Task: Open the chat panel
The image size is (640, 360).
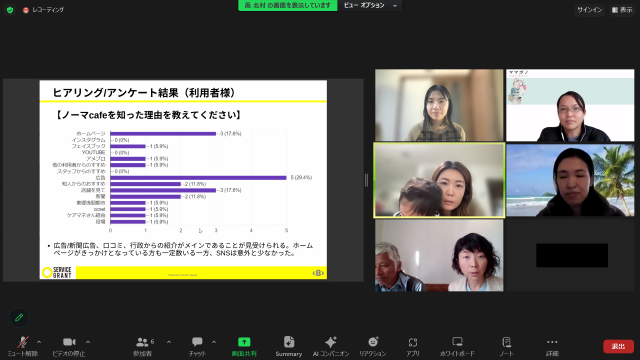Action: click(x=197, y=346)
